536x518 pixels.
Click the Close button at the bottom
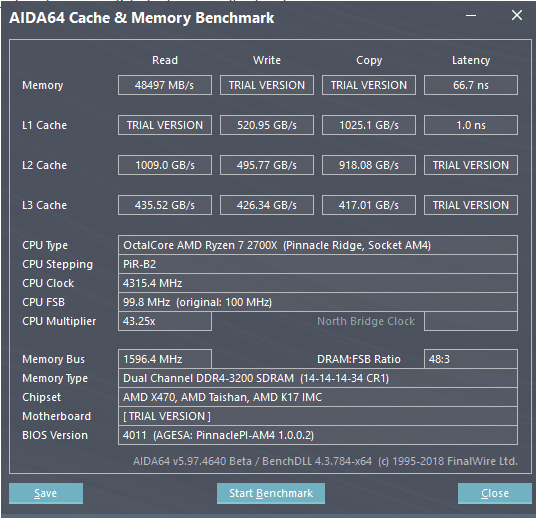495,493
